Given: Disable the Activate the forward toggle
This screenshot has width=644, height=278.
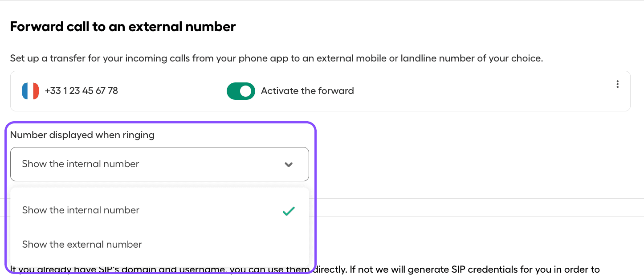Looking at the screenshot, I should (241, 91).
